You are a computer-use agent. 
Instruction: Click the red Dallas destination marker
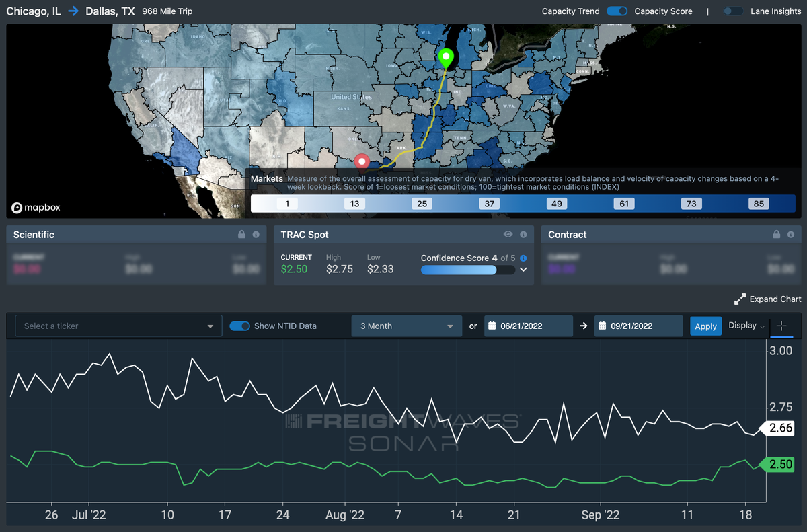click(x=362, y=161)
